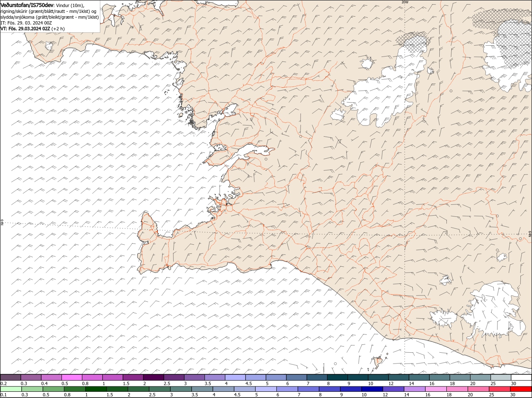Image resolution: width=532 pixels, height=398 pixels.
Task: Select the lavender 4 swatch in the upper legend
Action: tap(235, 377)
